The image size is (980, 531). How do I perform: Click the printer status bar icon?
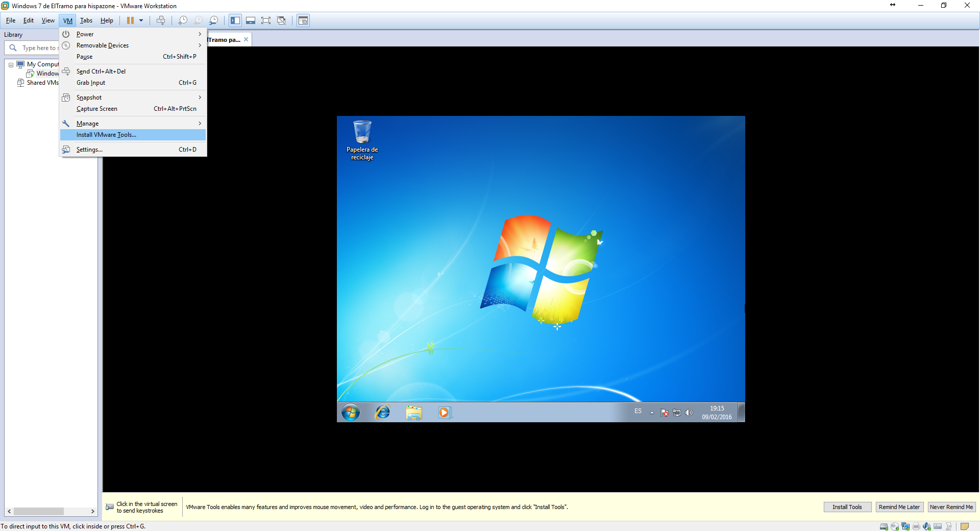click(916, 526)
